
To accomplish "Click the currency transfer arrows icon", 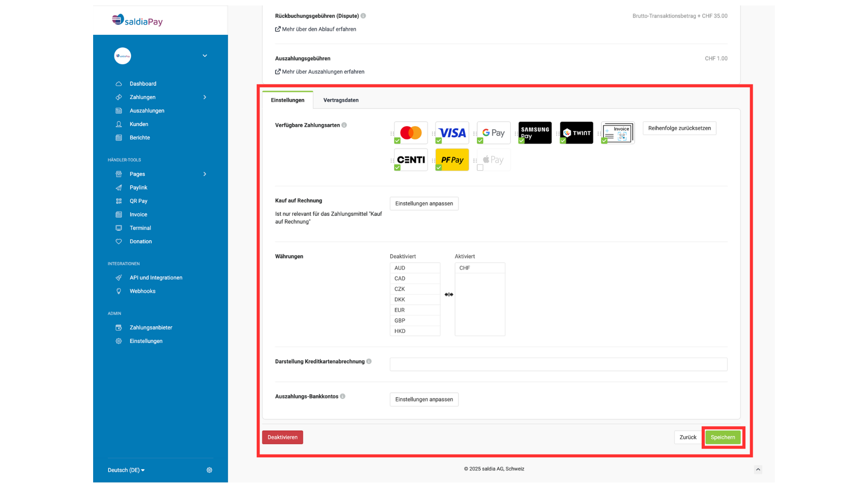I will click(x=448, y=295).
